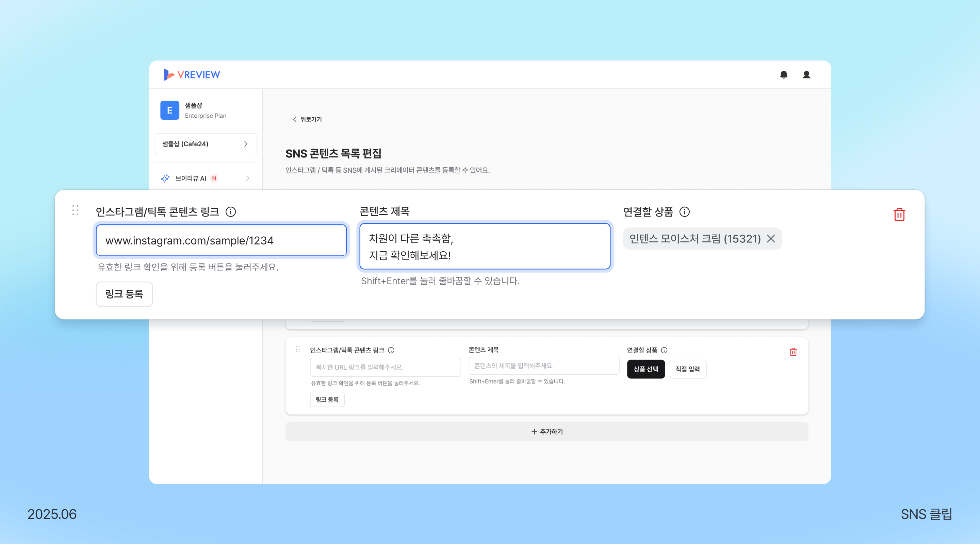Remove the 인텐스 모이스처 크림 product tag
This screenshot has height=544, width=980.
[771, 238]
